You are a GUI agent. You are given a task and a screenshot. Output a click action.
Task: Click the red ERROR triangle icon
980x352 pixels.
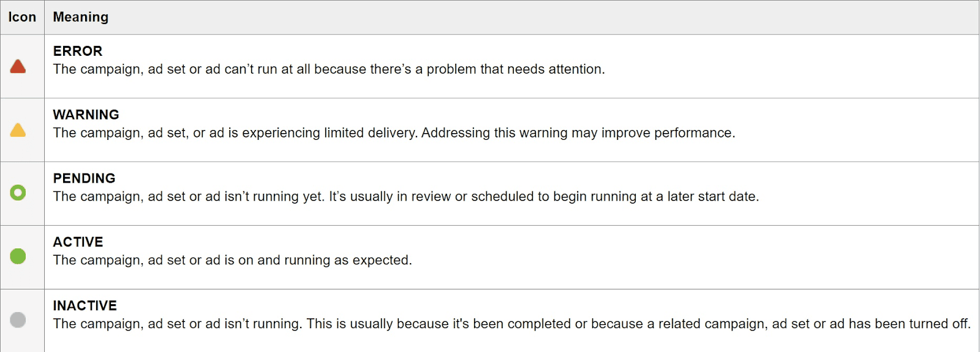(x=18, y=66)
